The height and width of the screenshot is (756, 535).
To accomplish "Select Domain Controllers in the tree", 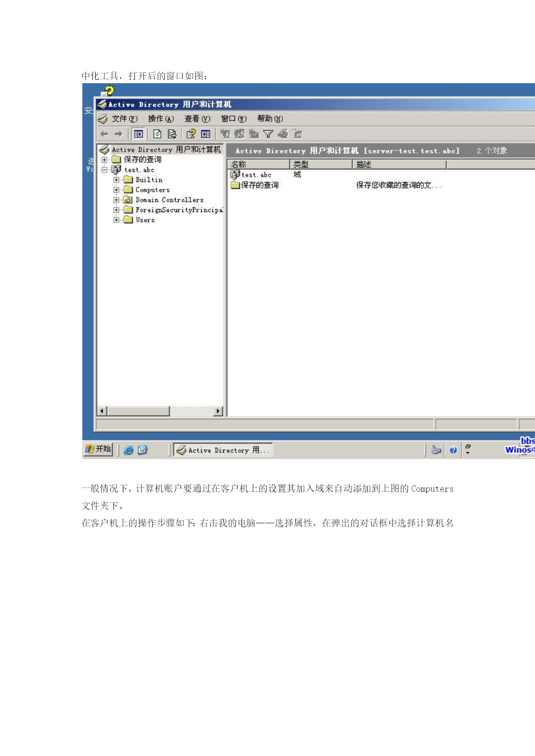I will pyautogui.click(x=169, y=200).
